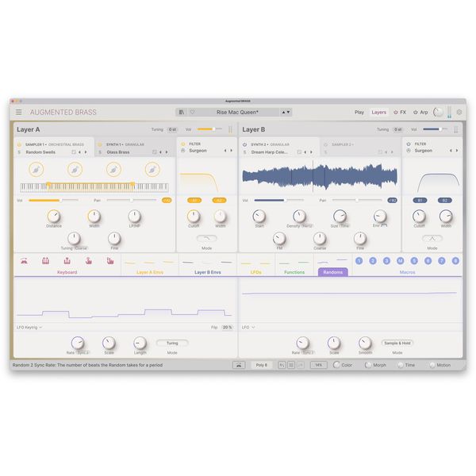Click the Layer B filter B2 routing button
The height and width of the screenshot is (476, 476).
pos(445,201)
